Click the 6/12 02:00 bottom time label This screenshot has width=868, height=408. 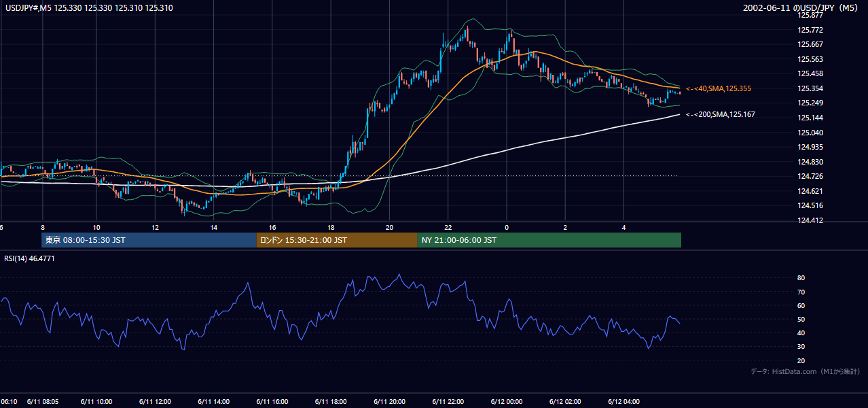click(x=565, y=401)
